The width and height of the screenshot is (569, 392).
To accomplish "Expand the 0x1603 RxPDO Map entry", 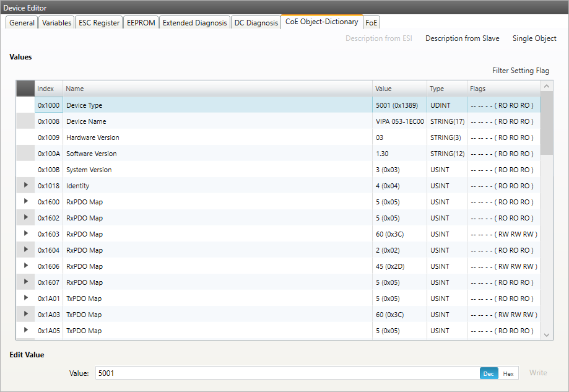I will click(26, 233).
